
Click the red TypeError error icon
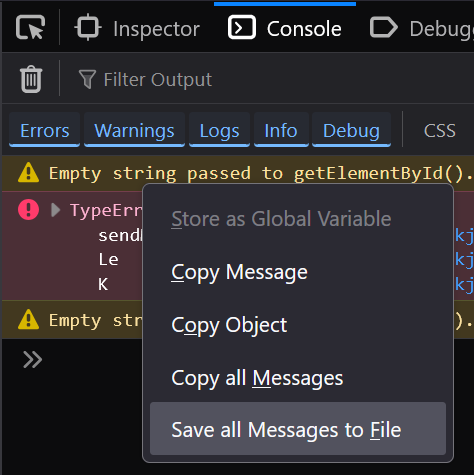pos(28,210)
